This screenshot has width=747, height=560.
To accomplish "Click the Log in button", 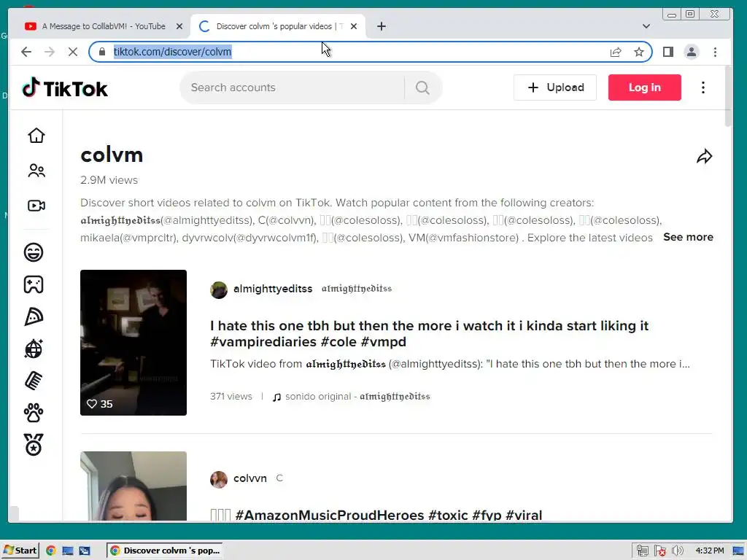I will tap(645, 87).
